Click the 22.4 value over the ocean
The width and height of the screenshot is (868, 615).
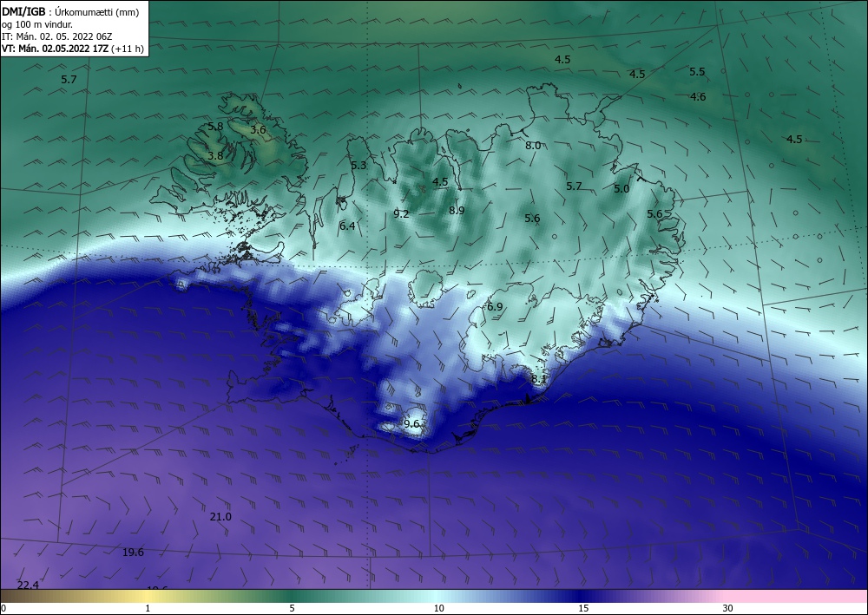pyautogui.click(x=28, y=586)
